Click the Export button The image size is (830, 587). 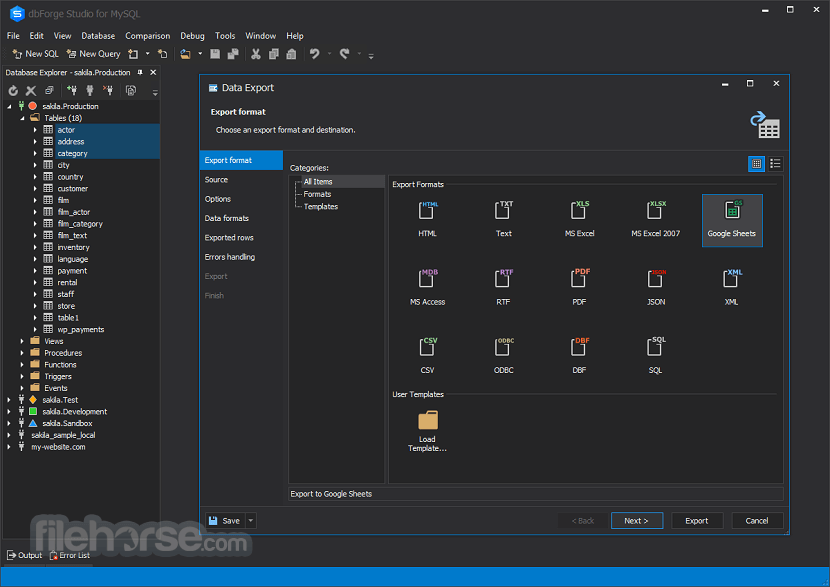tap(697, 521)
